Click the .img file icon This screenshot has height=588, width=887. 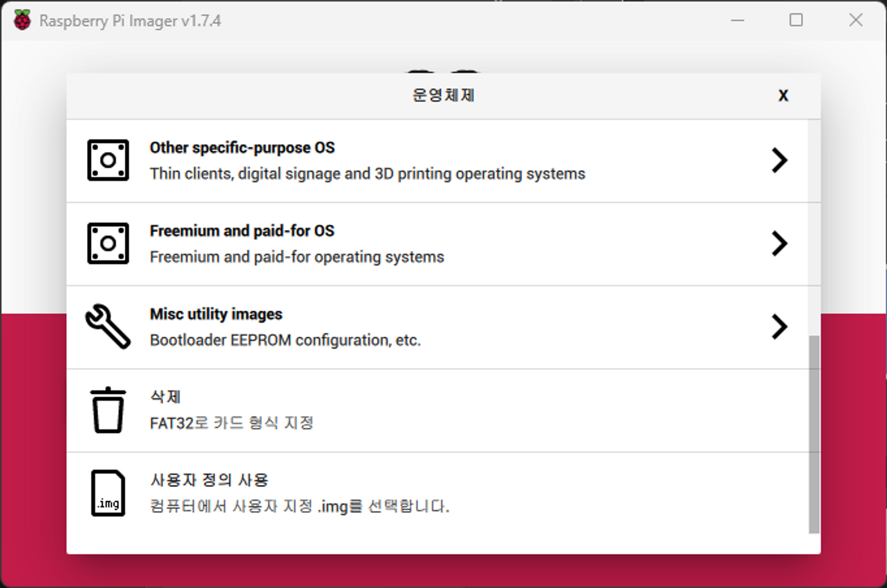[108, 493]
